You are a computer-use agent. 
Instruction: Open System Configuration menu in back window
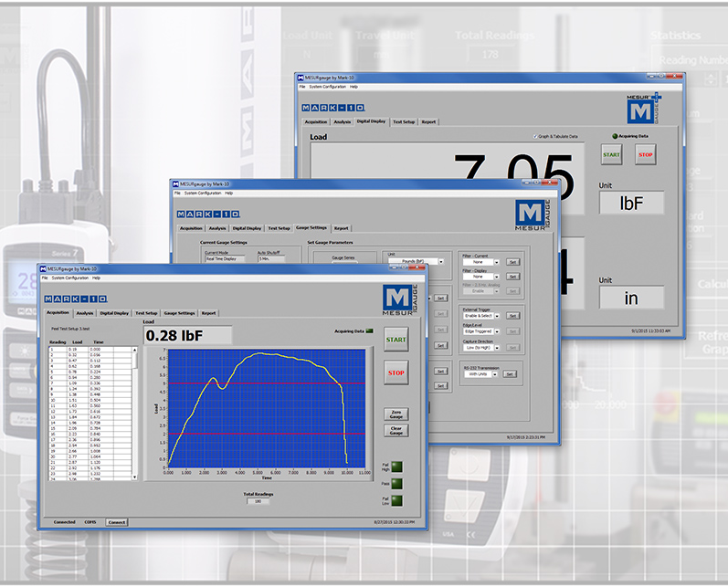click(328, 87)
